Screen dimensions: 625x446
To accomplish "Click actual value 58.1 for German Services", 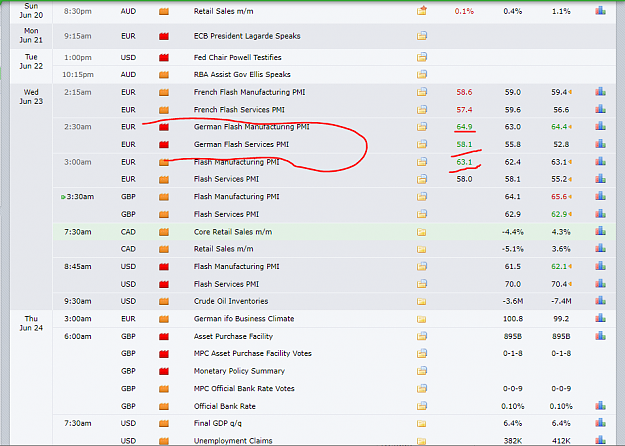I will (x=464, y=144).
